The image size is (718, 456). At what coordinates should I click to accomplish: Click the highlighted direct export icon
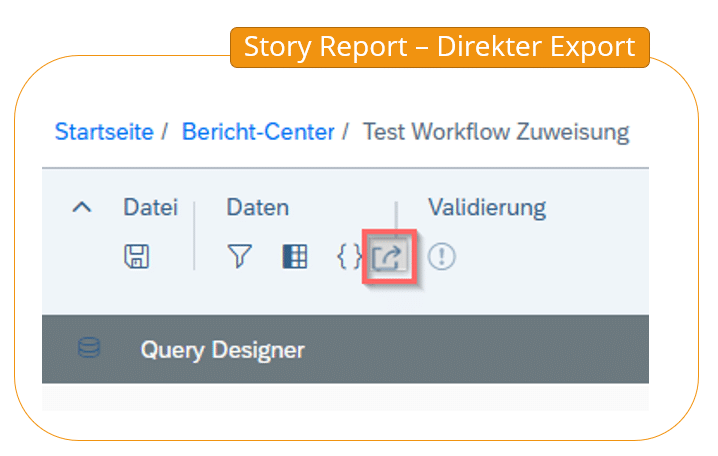point(389,258)
